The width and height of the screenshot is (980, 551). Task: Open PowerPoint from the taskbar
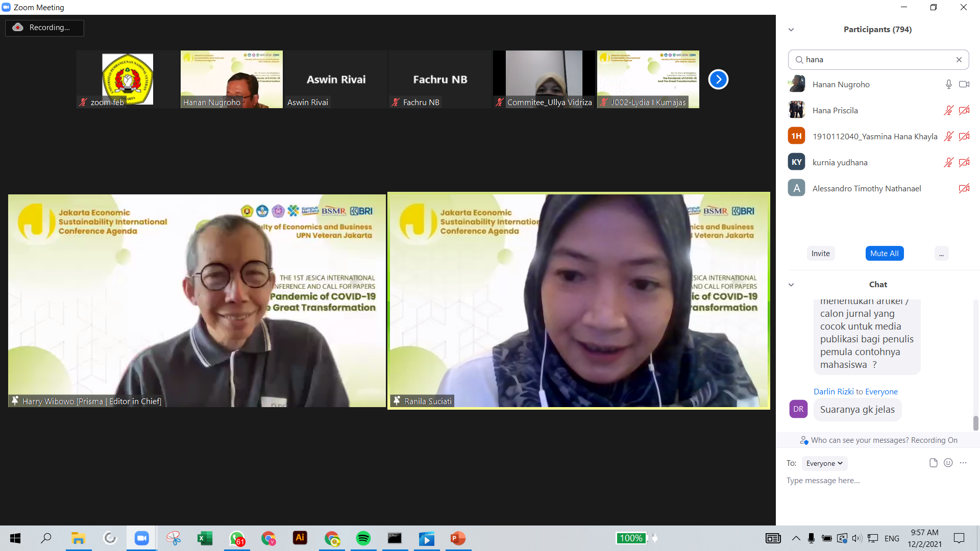click(x=458, y=538)
